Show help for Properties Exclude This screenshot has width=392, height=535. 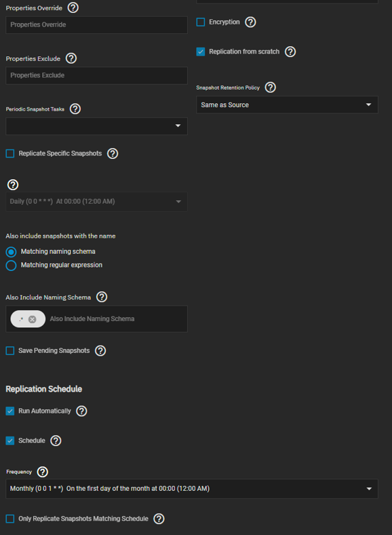click(x=71, y=58)
